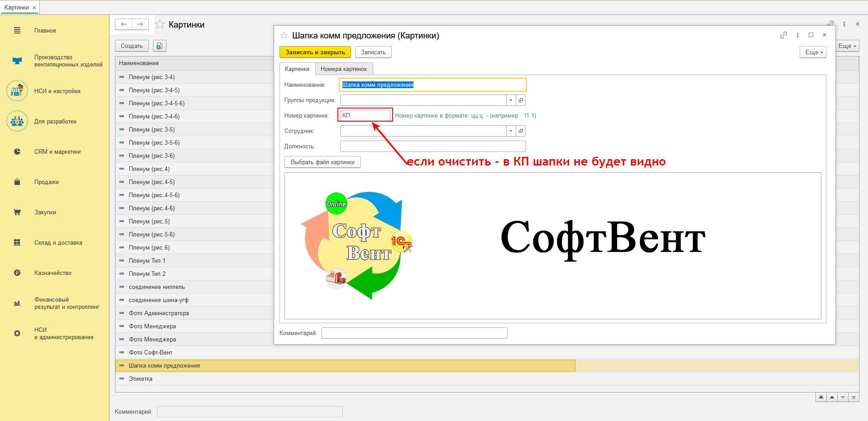This screenshot has width=868, height=421.
Task: Open the Казначейство section in the sidebar
Action: (52, 273)
